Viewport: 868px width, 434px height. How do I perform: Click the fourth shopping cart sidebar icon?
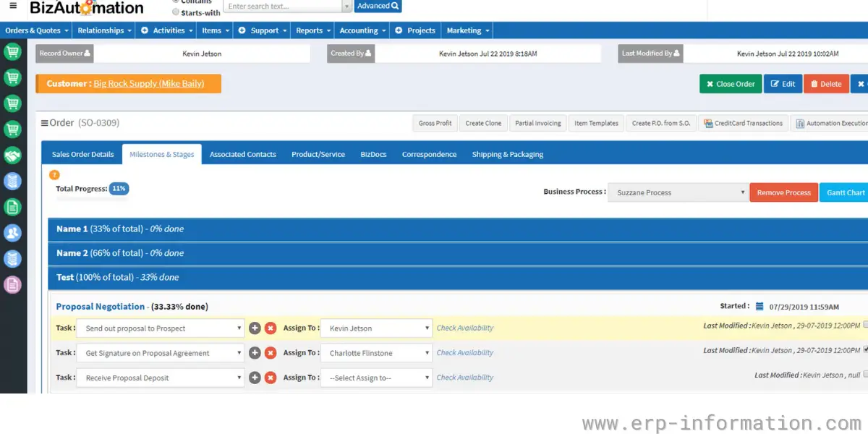(12, 129)
